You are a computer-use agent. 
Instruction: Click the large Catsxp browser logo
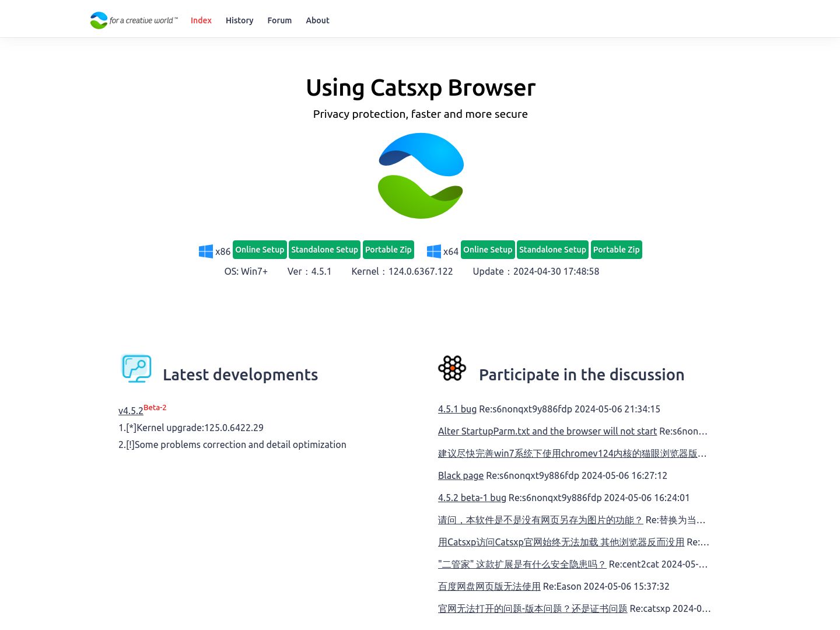(x=421, y=176)
